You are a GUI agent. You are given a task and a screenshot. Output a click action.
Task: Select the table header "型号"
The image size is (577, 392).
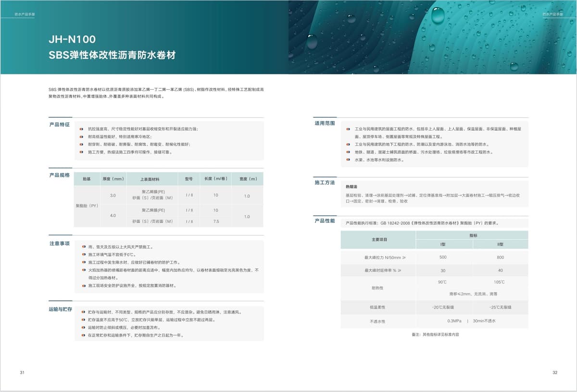pyautogui.click(x=189, y=179)
